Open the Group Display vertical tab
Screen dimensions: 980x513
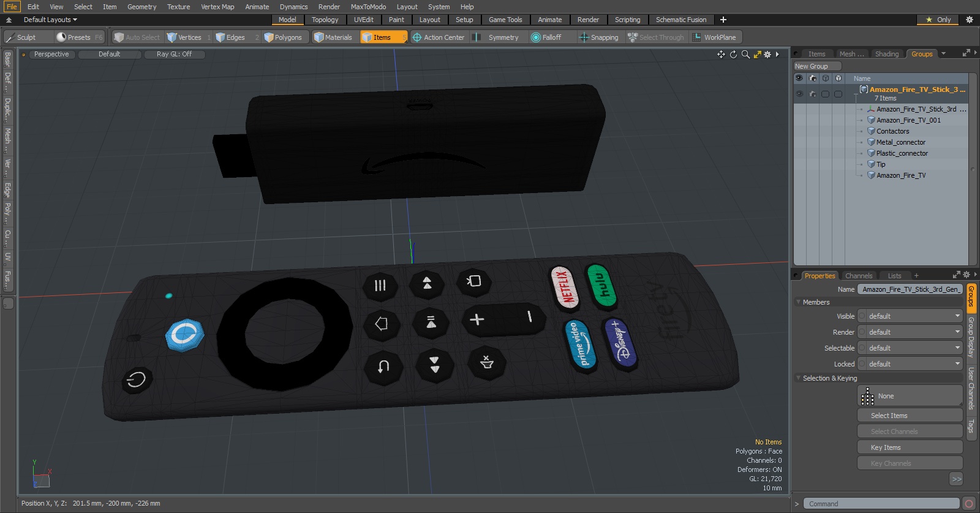pos(971,337)
